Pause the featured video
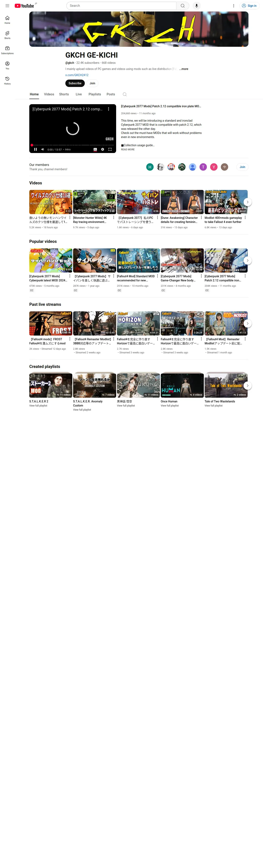This screenshot has width=263, height=868. pyautogui.click(x=35, y=149)
